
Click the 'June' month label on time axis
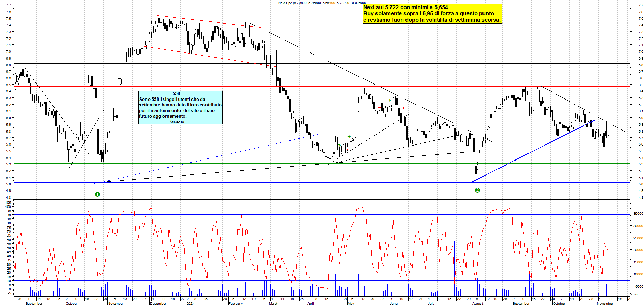[394, 303]
